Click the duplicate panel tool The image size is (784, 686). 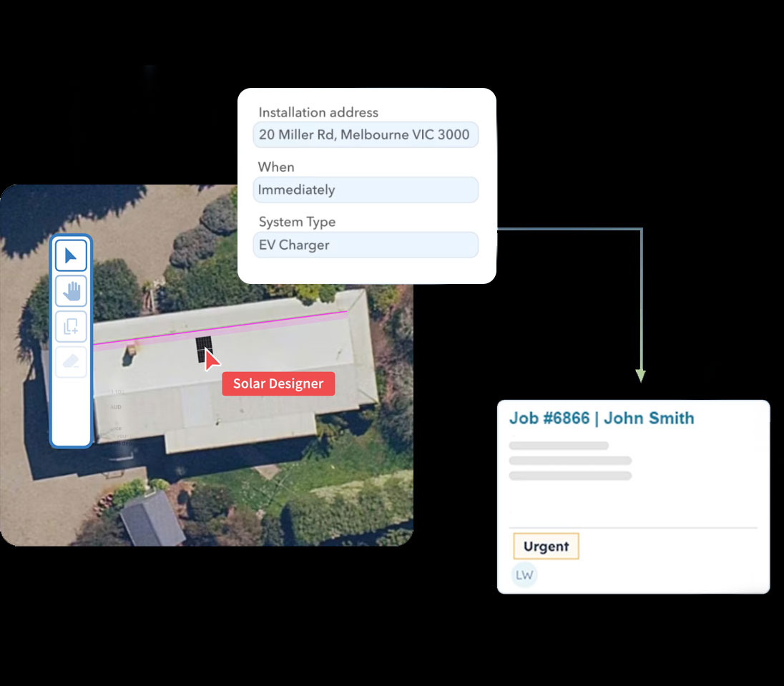(71, 327)
